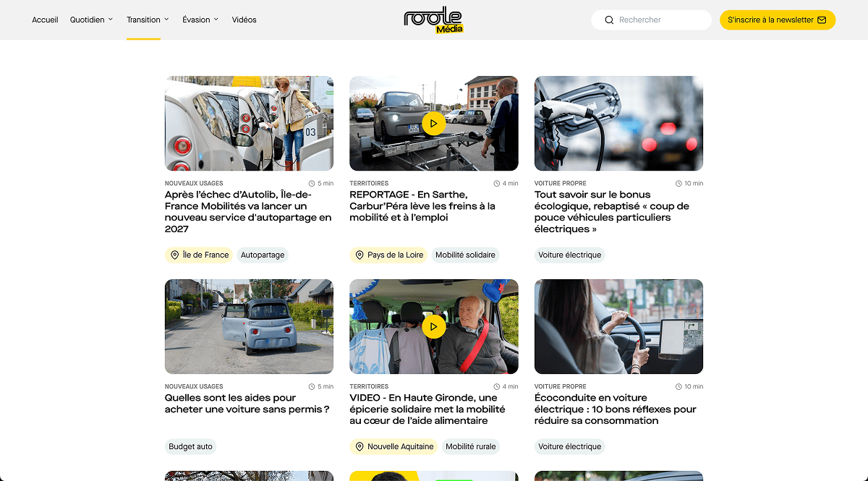Click the search magnifier icon
Viewport: 868px width, 481px height.
609,20
